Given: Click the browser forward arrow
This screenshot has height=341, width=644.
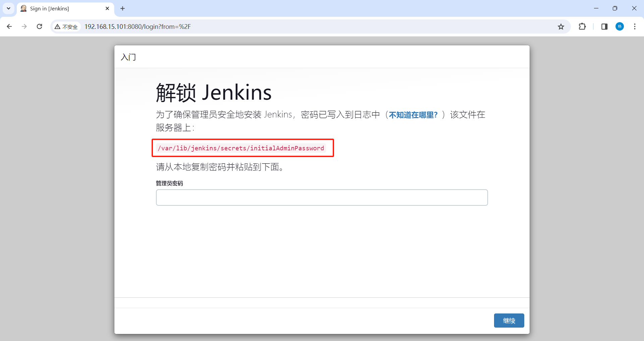Looking at the screenshot, I should pyautogui.click(x=24, y=27).
